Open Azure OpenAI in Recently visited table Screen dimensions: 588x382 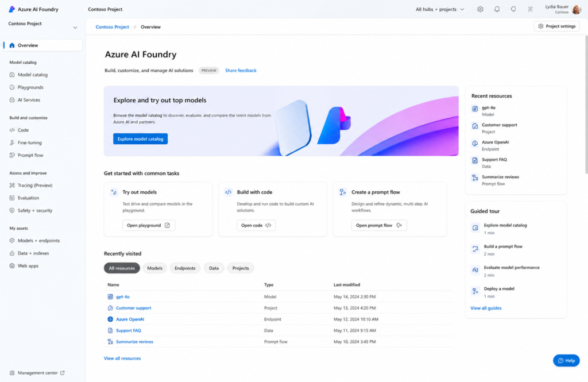130,319
